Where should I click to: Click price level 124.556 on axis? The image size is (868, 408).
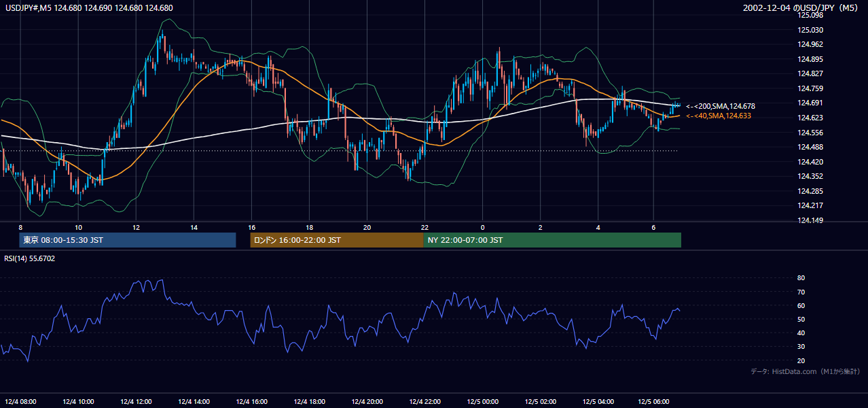pyautogui.click(x=810, y=133)
